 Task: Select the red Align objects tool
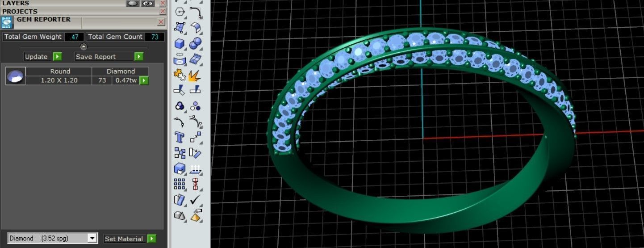click(x=195, y=184)
